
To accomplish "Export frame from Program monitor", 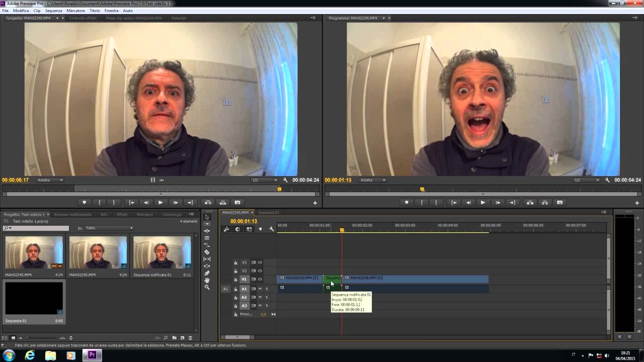I will tap(560, 203).
